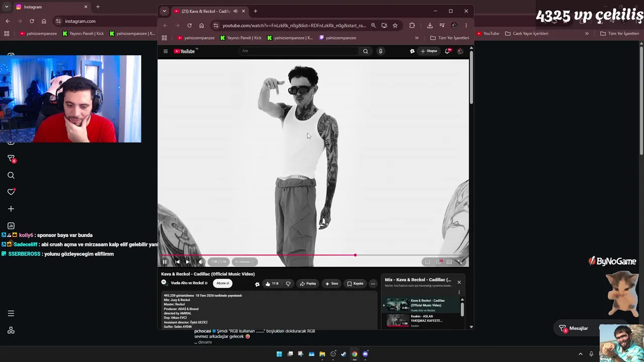Screen dimensions: 644x362
Task: Open site information icon in YouTube address bar
Action: point(216,25)
